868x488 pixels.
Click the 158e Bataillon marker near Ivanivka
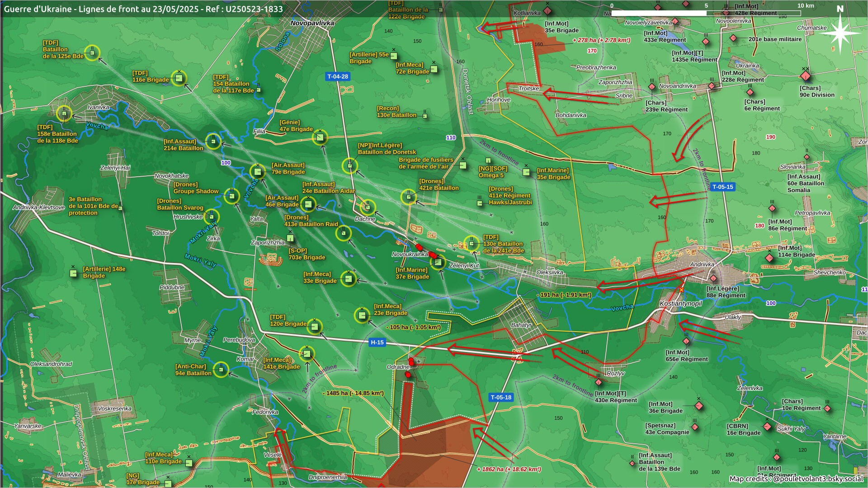click(x=64, y=113)
